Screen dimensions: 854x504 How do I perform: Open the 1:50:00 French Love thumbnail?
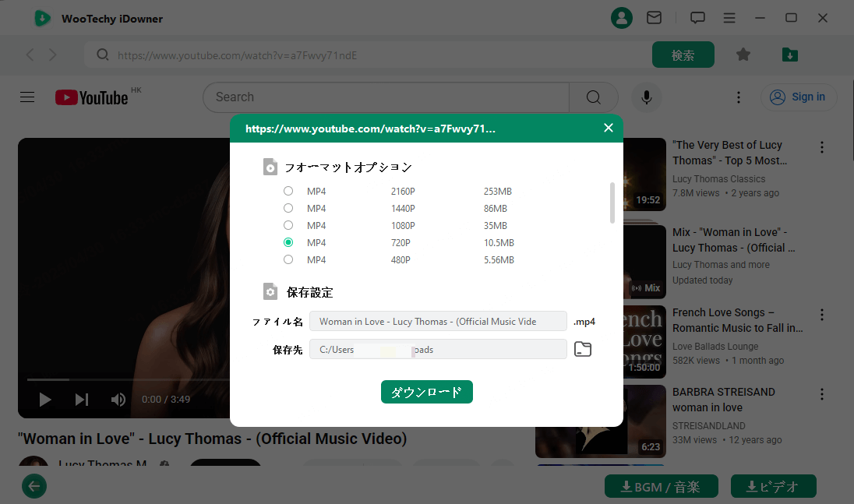click(x=644, y=342)
